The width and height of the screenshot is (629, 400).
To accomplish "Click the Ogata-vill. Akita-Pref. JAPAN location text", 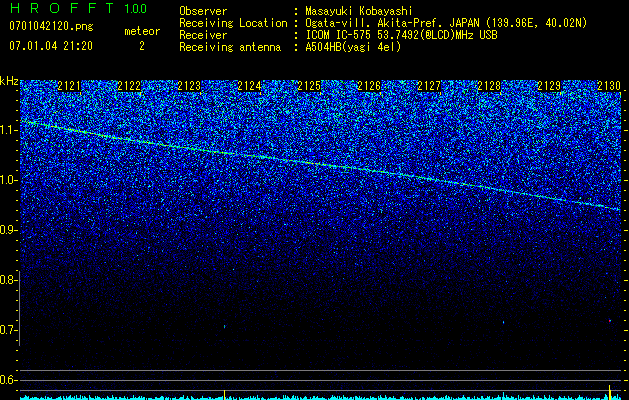I will 446,23.
